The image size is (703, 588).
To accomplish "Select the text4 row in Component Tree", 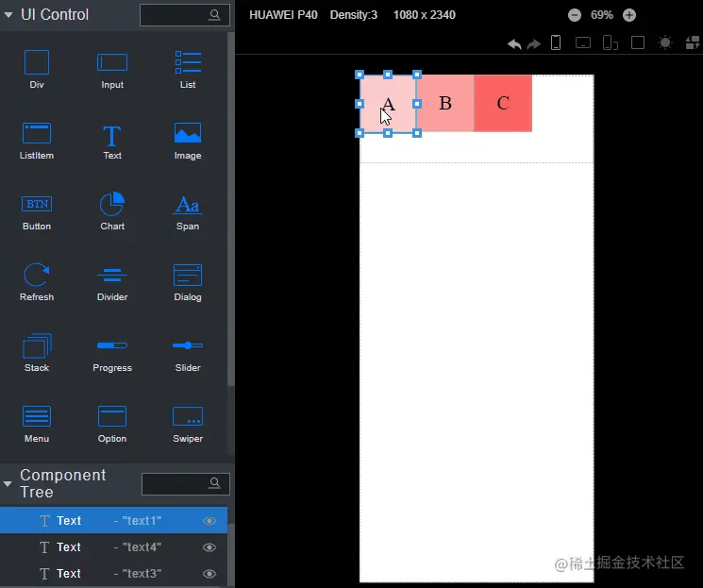I will [113, 546].
